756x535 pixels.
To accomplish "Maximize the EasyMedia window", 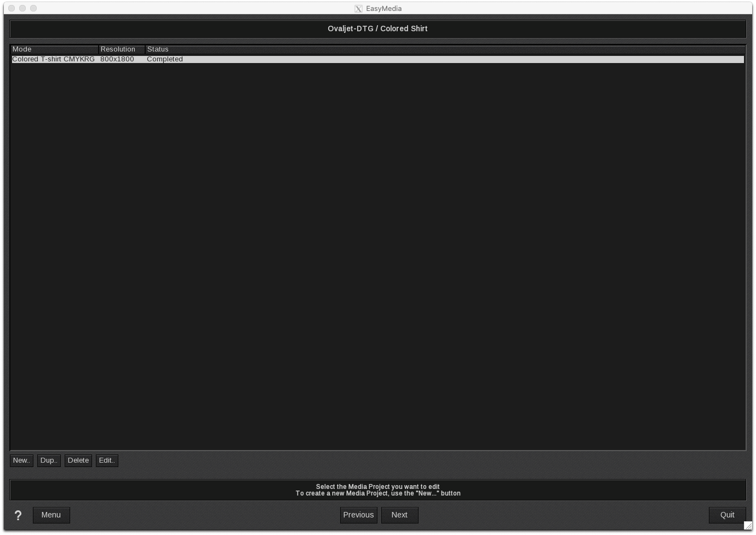I will pyautogui.click(x=33, y=8).
